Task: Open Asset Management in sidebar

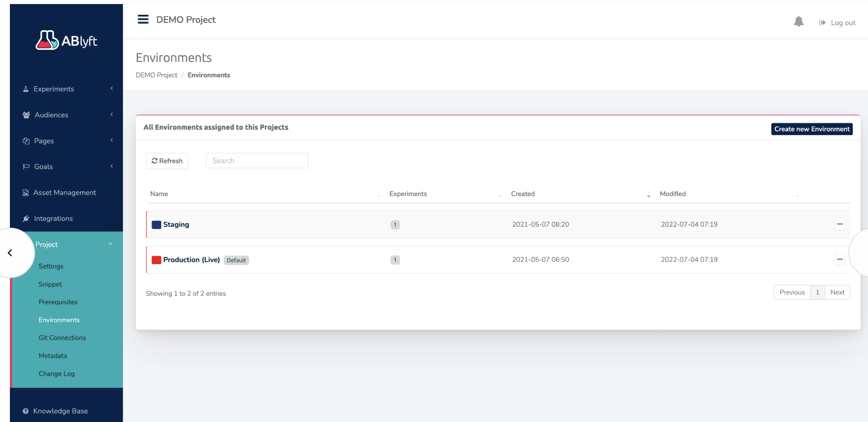Action: click(64, 193)
